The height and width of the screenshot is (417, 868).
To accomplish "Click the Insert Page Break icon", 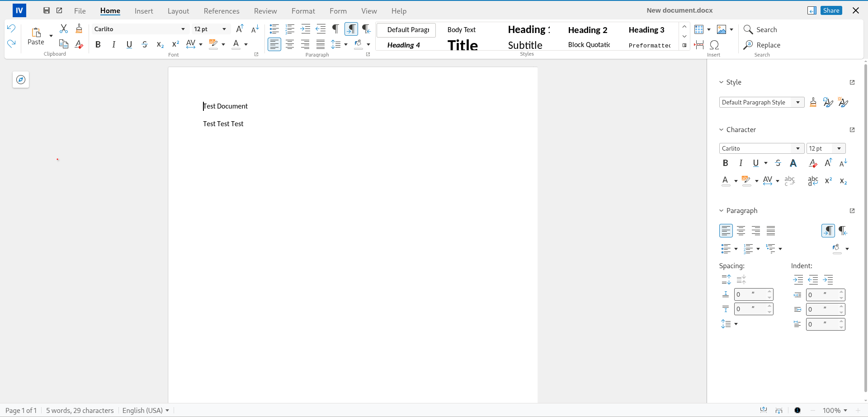I will (699, 45).
